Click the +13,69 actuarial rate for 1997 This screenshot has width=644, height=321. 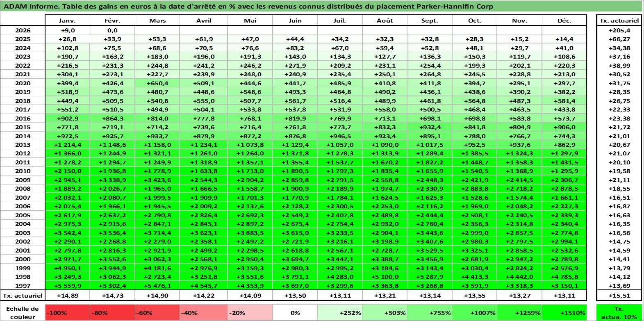pyautogui.click(x=619, y=286)
